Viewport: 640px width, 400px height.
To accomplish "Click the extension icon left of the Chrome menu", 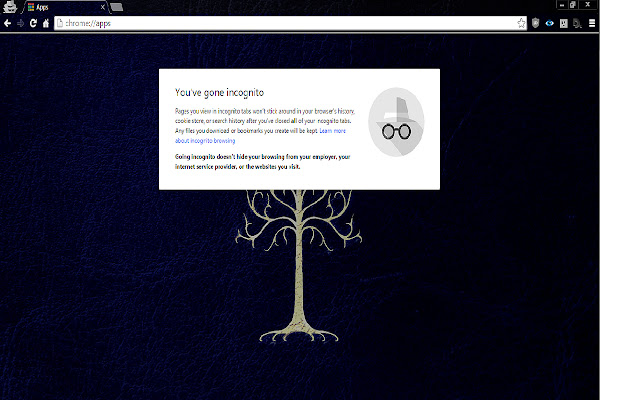I will (x=577, y=24).
